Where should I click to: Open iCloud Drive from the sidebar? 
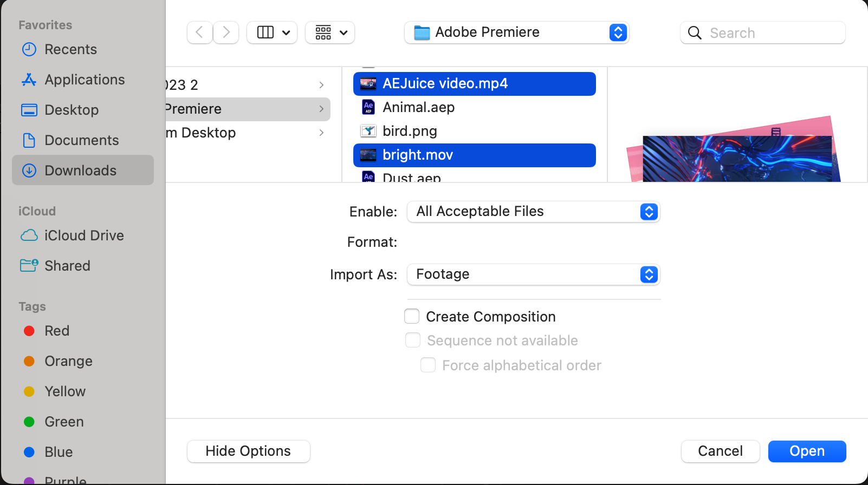pos(84,235)
